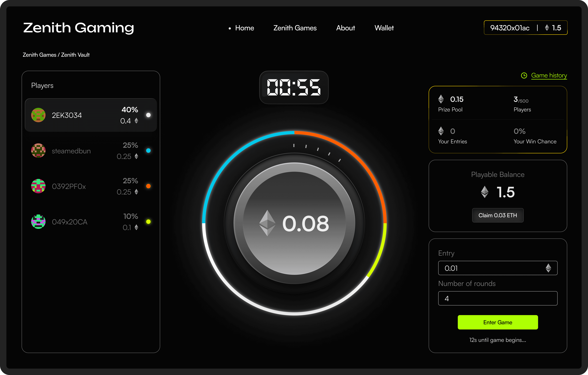Click the Ethereum icon next to 049x20CA's 0.1
Viewport: 588px width, 375px height.
point(137,228)
